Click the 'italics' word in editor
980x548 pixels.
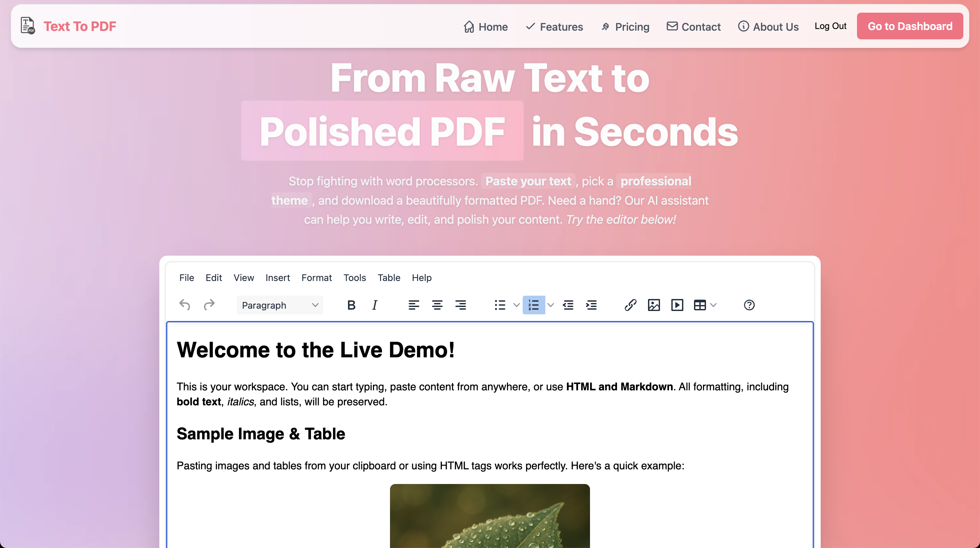[x=240, y=402]
